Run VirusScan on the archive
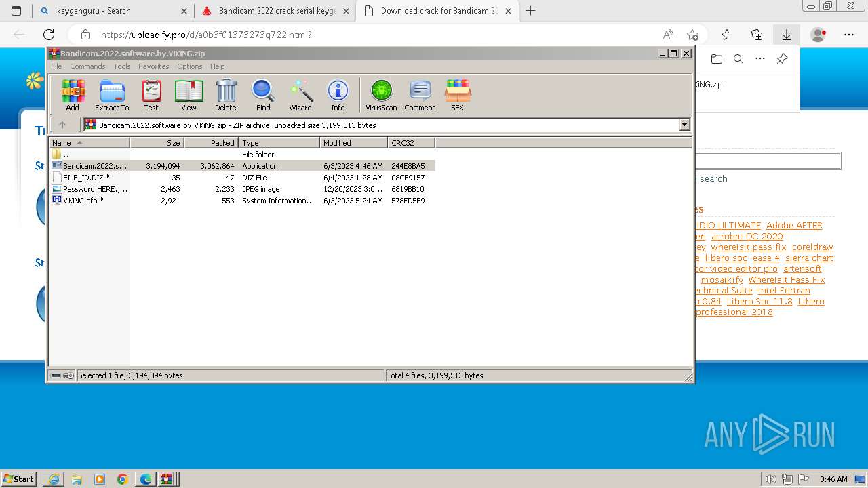The height and width of the screenshot is (488, 868). [x=381, y=95]
